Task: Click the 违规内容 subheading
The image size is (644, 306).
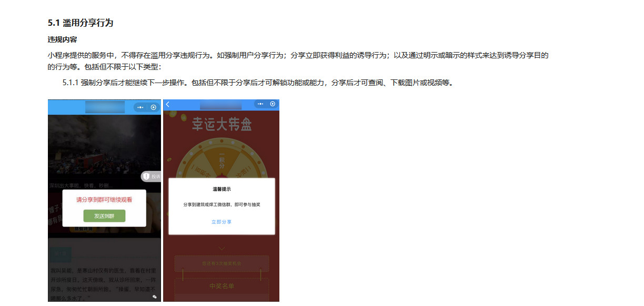Action: click(x=62, y=39)
